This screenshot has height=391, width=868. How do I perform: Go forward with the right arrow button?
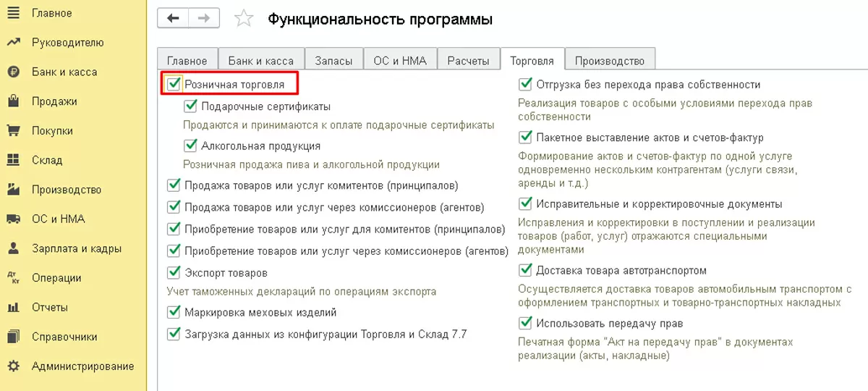[204, 18]
